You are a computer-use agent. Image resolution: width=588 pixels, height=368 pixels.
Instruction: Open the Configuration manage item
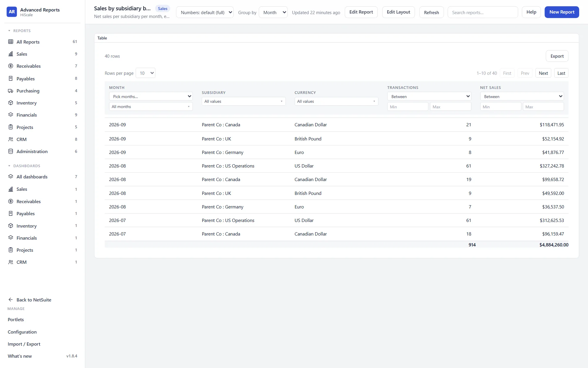coord(22,332)
